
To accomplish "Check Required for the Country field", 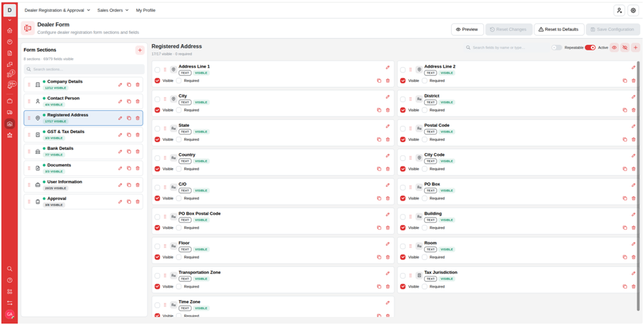I will click(x=179, y=169).
